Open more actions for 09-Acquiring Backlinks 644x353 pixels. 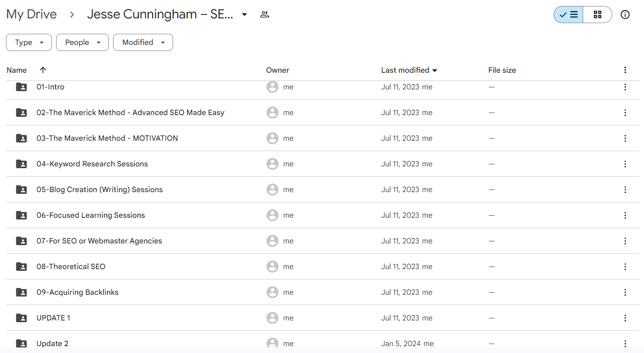(x=625, y=292)
